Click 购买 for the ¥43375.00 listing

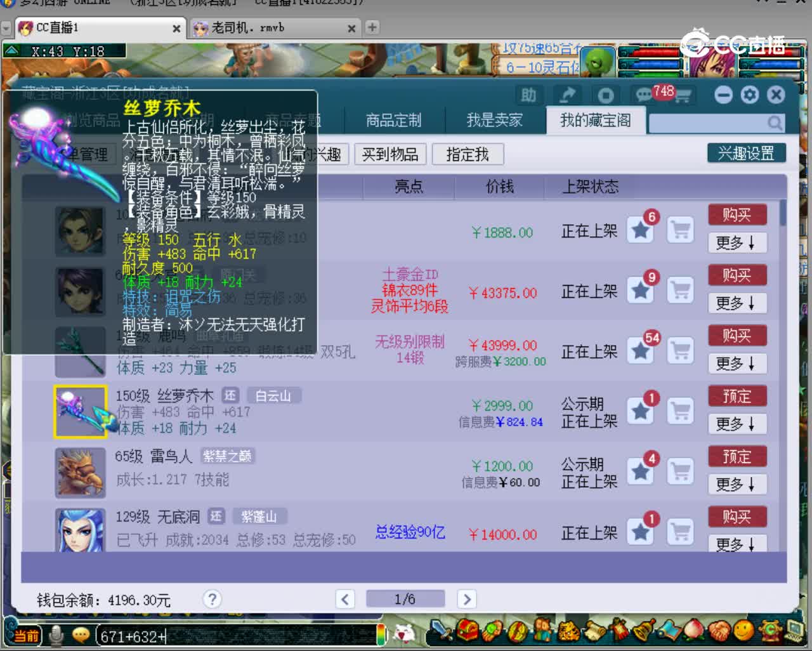coord(737,275)
